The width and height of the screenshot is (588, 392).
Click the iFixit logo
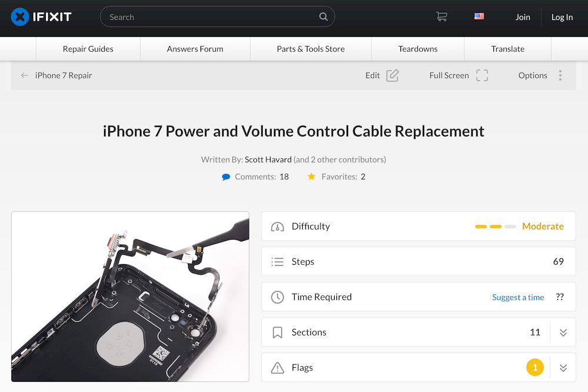click(x=41, y=16)
